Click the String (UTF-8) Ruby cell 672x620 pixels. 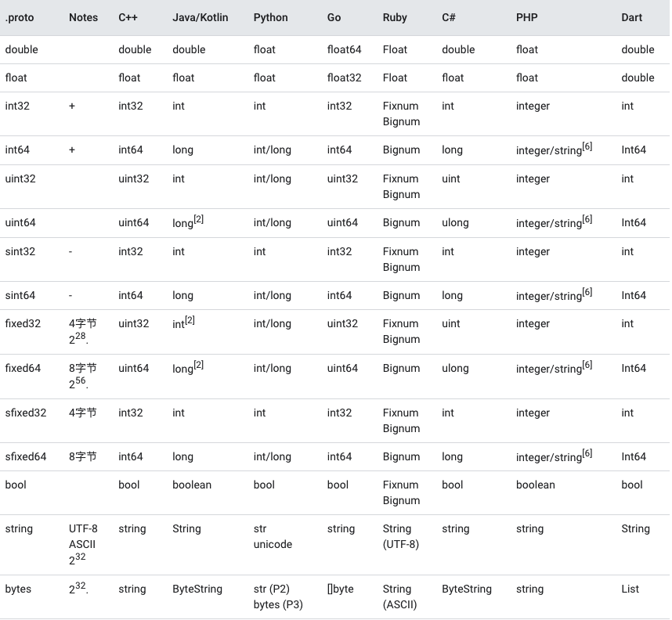401,536
